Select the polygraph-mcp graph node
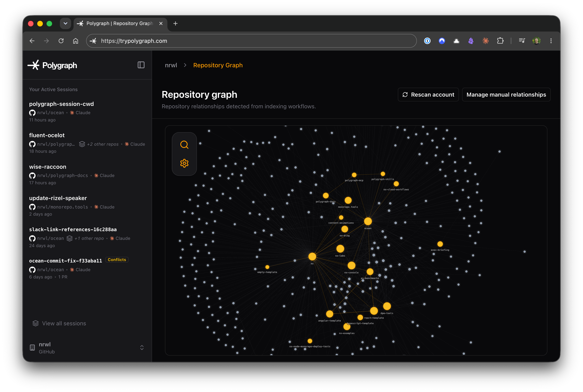 tap(354, 175)
